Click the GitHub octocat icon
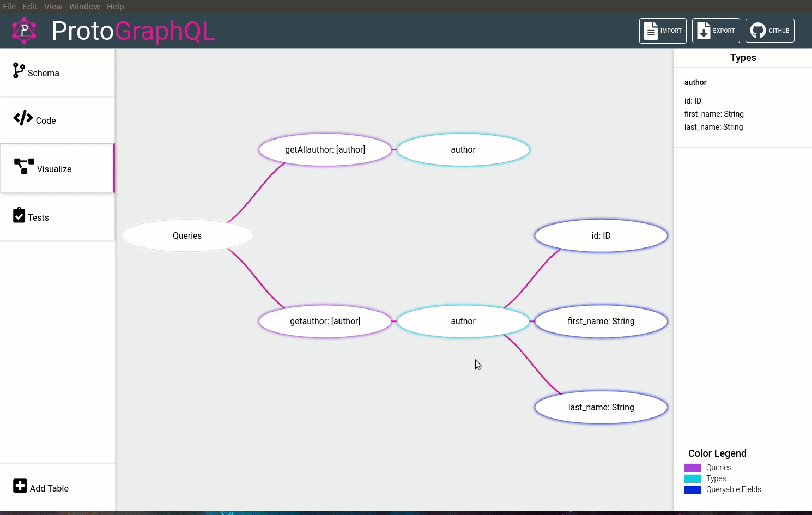This screenshot has height=515, width=812. tap(758, 31)
